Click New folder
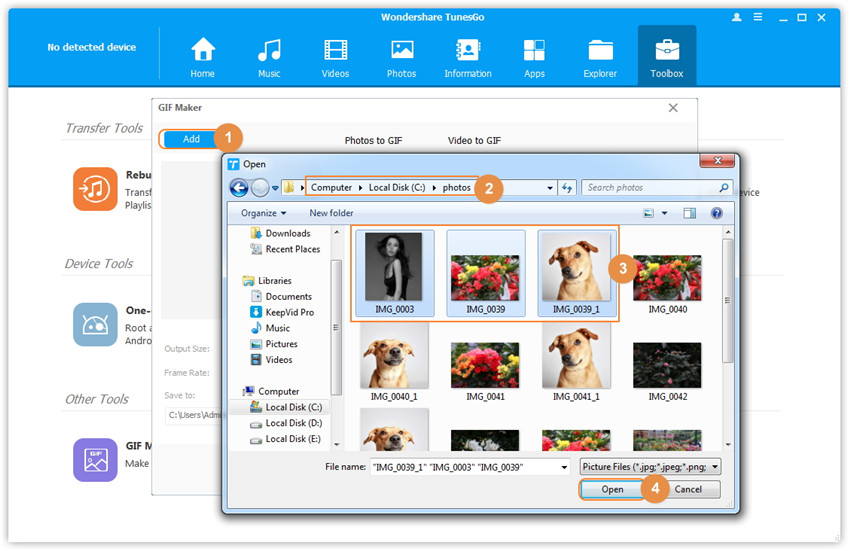 click(x=331, y=213)
